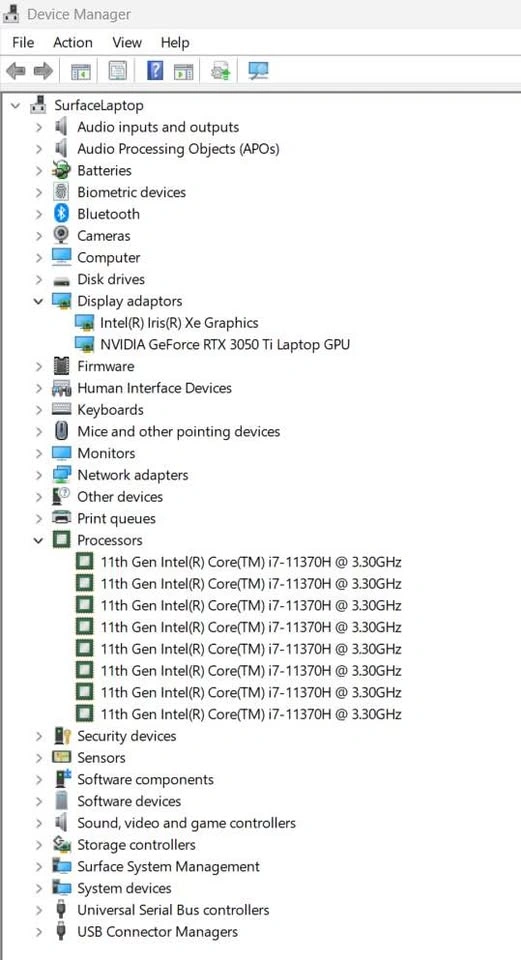Select the Computer label
521x960 pixels.
pyautogui.click(x=108, y=257)
